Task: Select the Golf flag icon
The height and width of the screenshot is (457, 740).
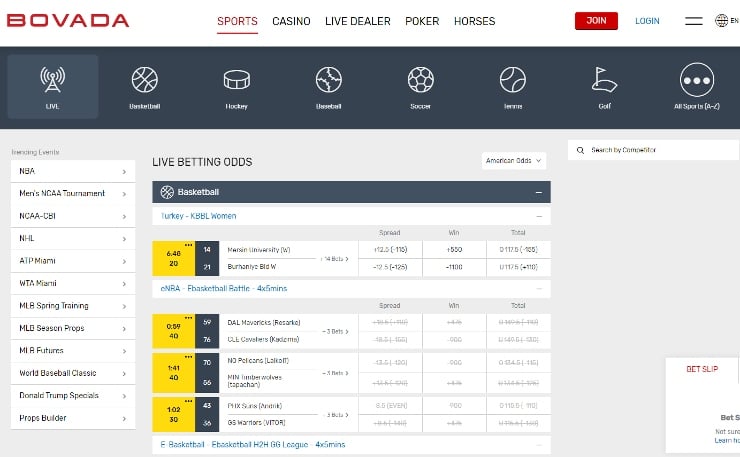Action: [x=605, y=79]
